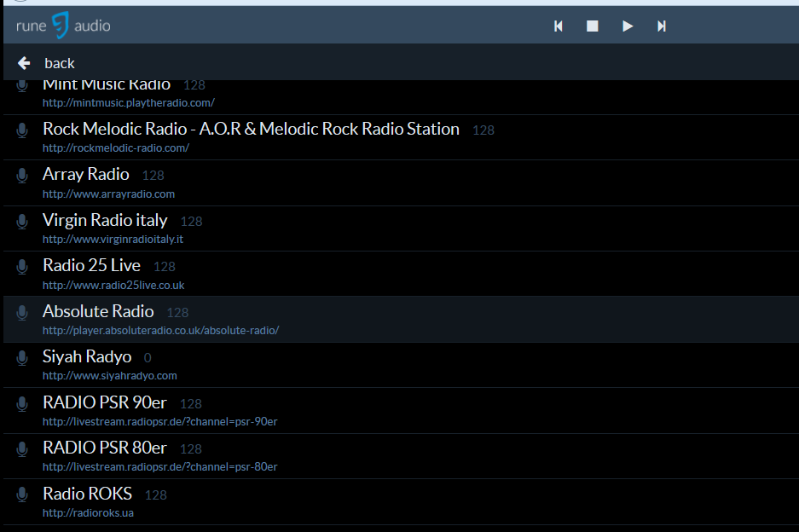Viewport: 799px width, 532px height.
Task: Click microphone icon beside Array Radio
Action: tap(22, 176)
